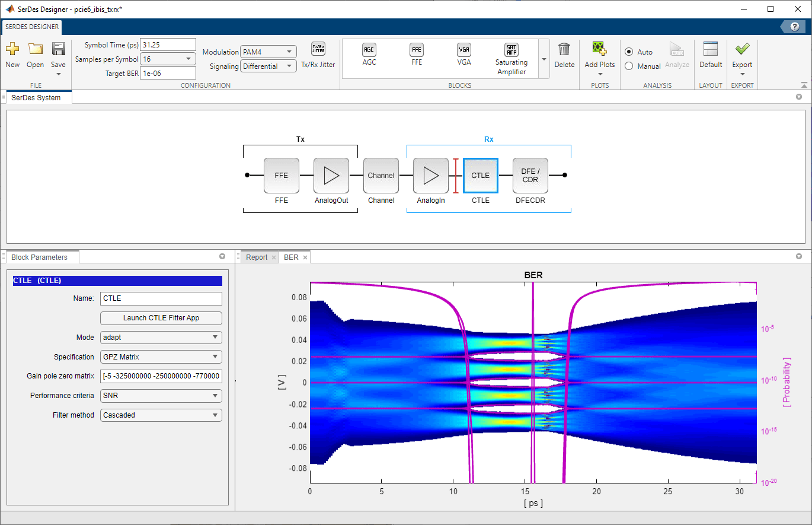Select Manual analysis mode
The width and height of the screenshot is (812, 525).
[x=629, y=66]
